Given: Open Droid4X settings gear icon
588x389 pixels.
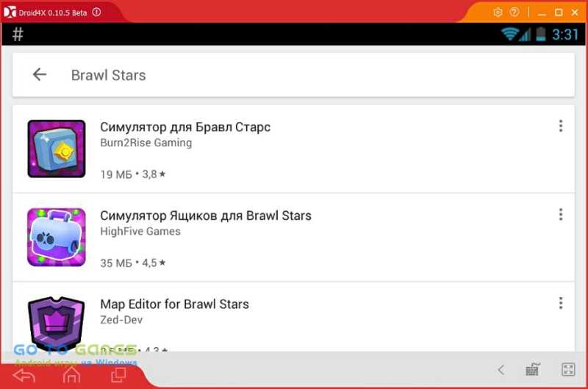Looking at the screenshot, I should tap(498, 13).
